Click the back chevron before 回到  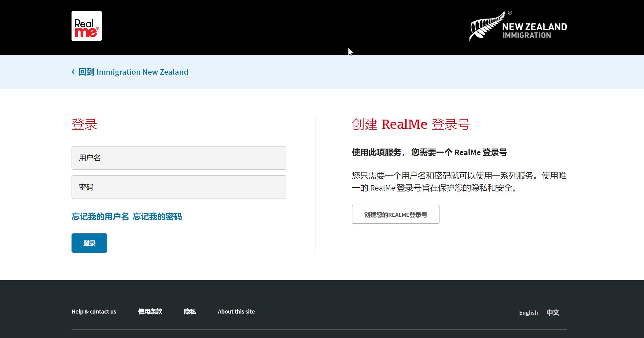pyautogui.click(x=73, y=72)
